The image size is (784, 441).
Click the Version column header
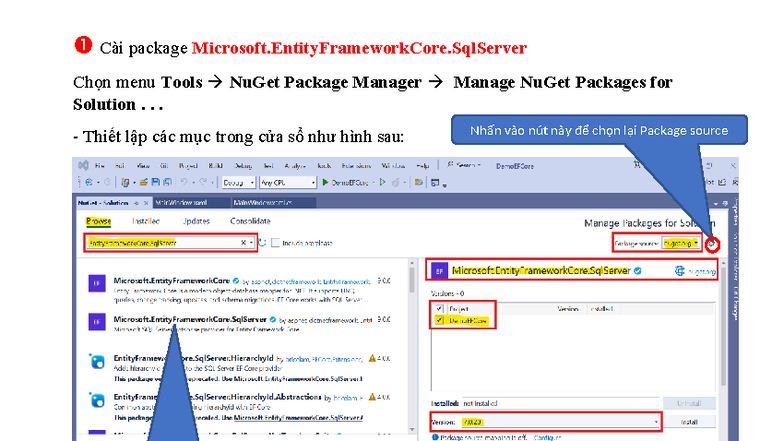tap(568, 309)
